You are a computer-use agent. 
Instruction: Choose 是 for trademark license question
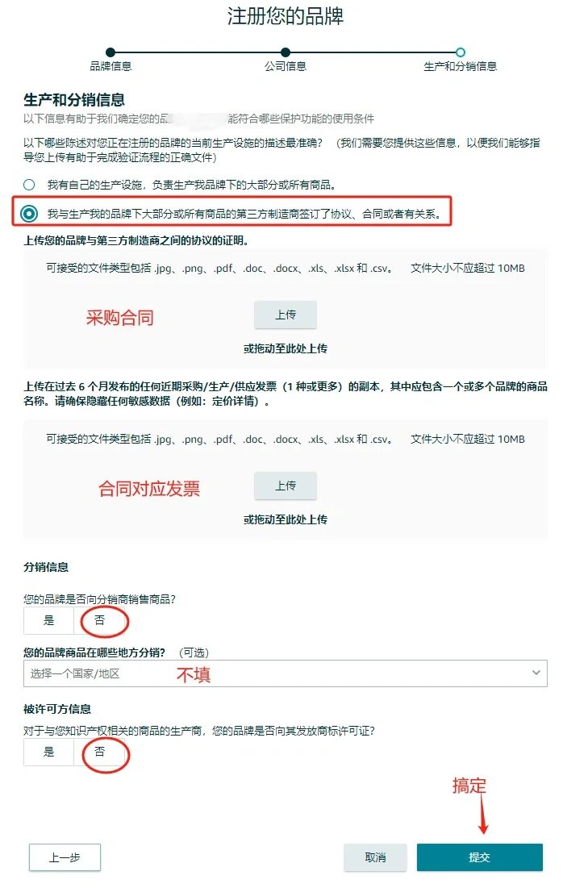click(x=48, y=752)
